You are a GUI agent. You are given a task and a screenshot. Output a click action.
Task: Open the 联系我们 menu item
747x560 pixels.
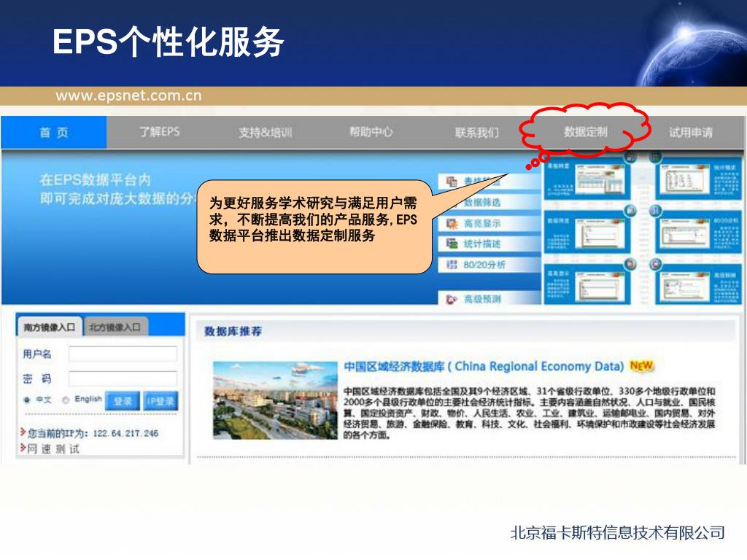(477, 133)
